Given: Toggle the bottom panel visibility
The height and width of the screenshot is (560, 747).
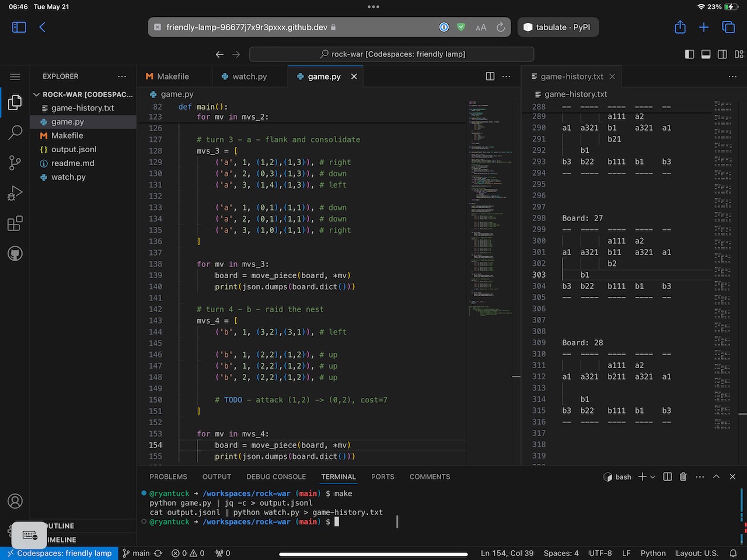Looking at the screenshot, I should 706,54.
